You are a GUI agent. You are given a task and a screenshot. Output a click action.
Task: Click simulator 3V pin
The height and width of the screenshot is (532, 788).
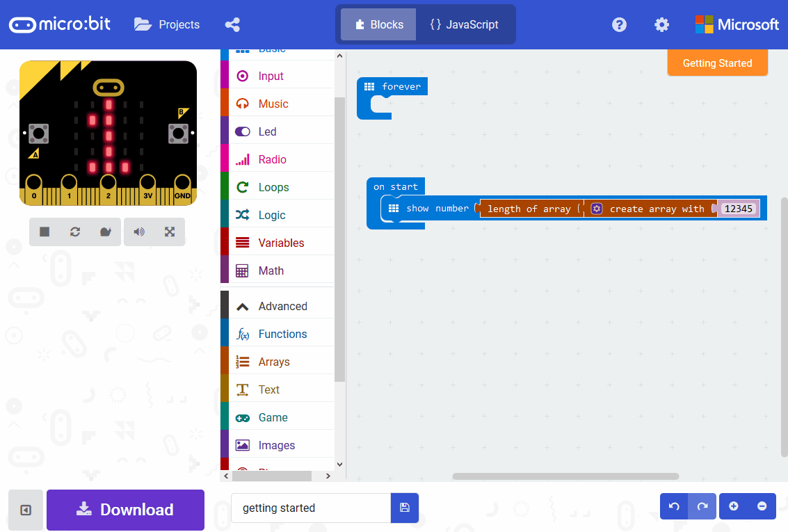pyautogui.click(x=147, y=188)
